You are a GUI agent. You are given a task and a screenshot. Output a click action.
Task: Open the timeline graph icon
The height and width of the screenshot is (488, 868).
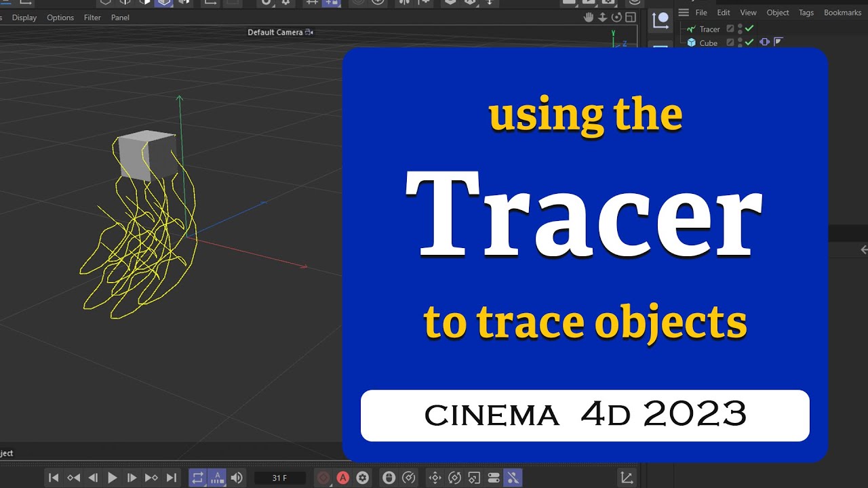click(627, 478)
